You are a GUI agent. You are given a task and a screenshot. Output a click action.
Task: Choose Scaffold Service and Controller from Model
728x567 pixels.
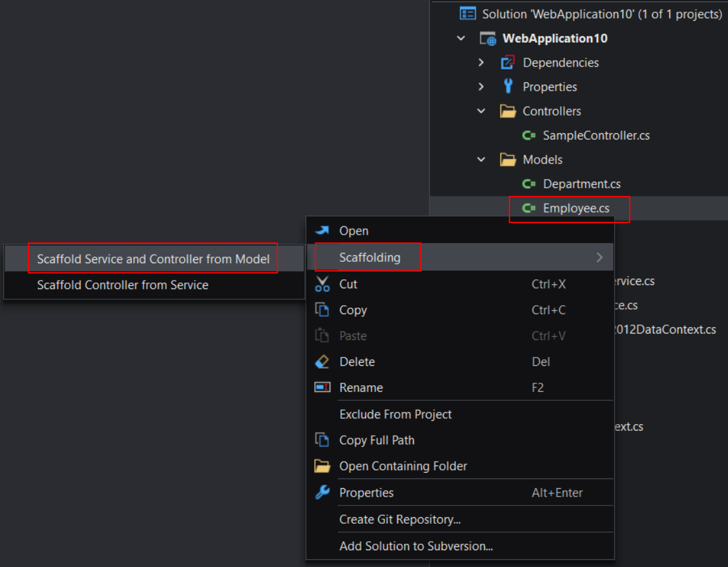pos(153,259)
